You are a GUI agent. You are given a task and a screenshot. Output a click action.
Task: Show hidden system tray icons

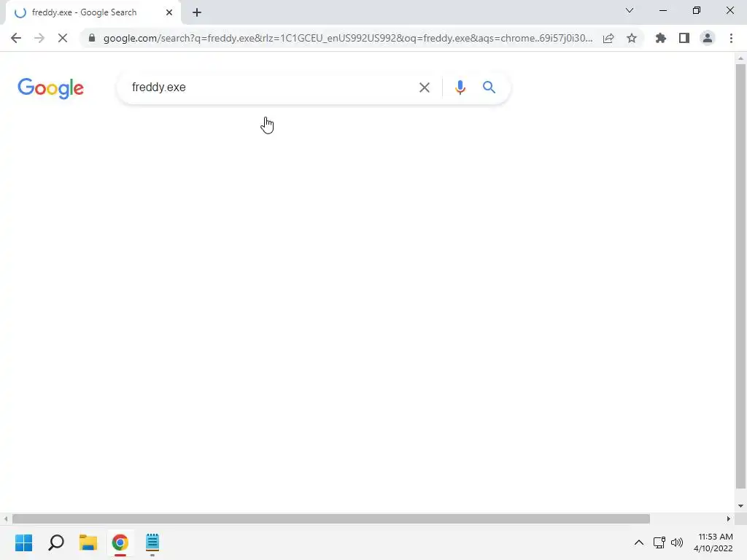click(x=639, y=542)
